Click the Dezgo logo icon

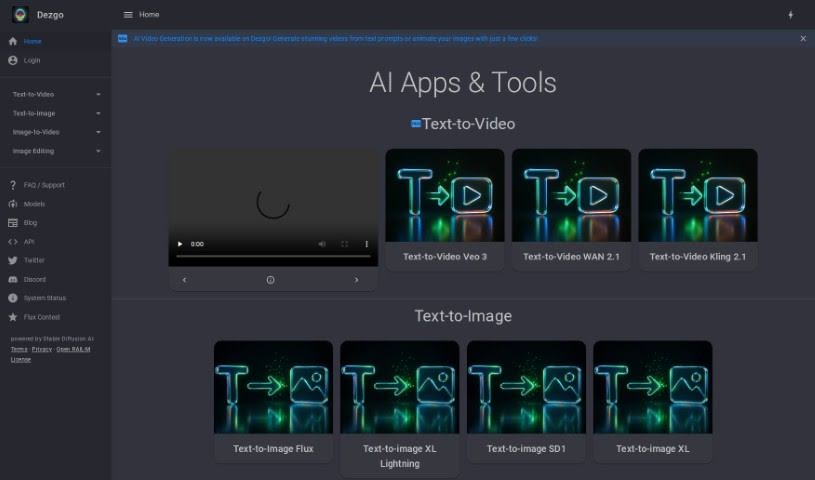[x=20, y=15]
